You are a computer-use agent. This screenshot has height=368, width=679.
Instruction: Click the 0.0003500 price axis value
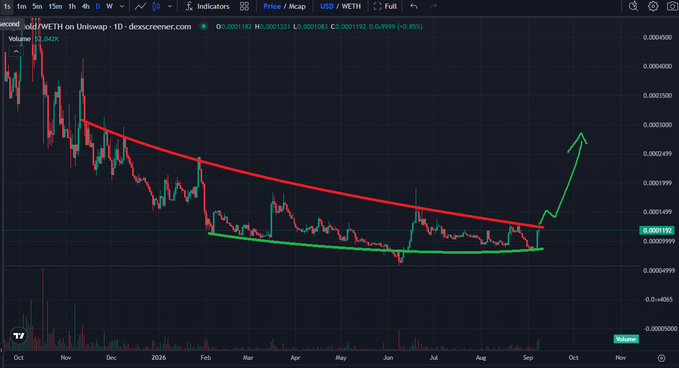point(657,96)
